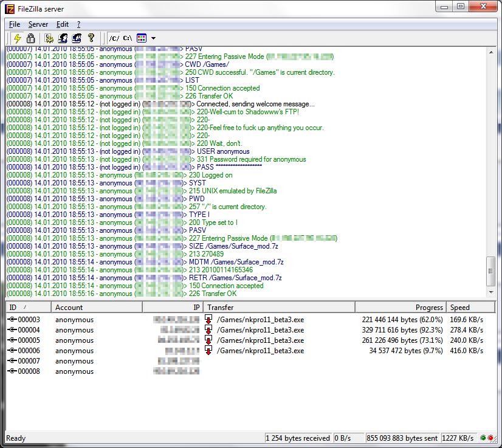Click download arrow icon for connection 000004
The height and width of the screenshot is (448, 502).
208,329
